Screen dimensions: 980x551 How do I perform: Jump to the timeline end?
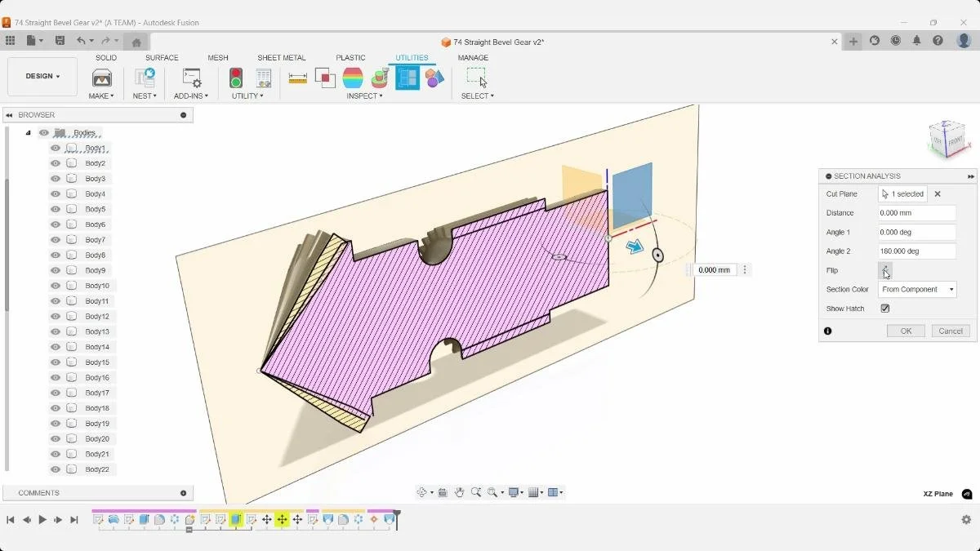(74, 519)
